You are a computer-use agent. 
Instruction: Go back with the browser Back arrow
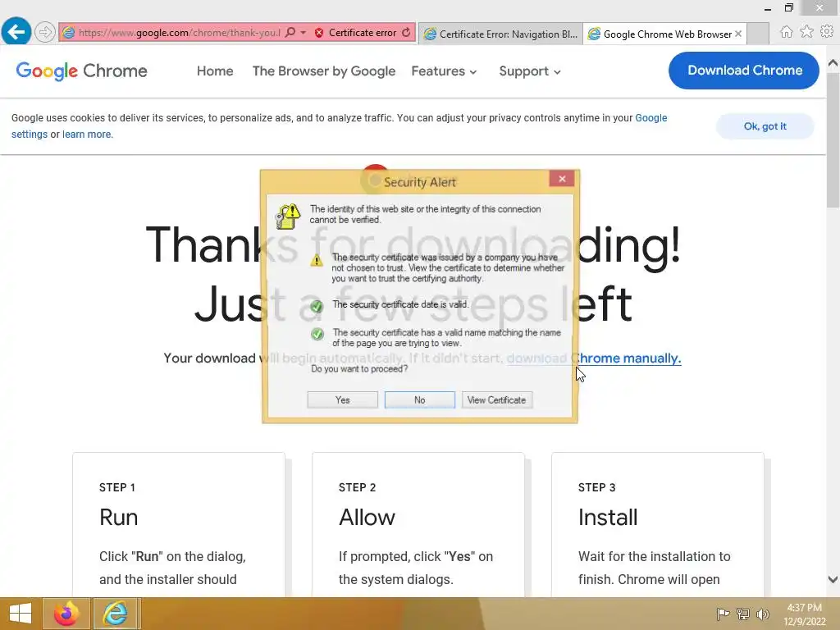(x=16, y=32)
